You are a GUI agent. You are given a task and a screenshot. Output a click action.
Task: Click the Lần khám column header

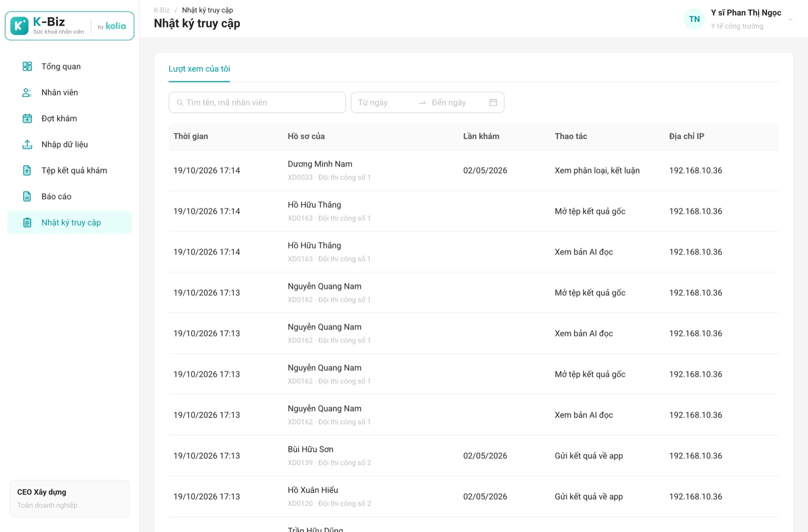pos(481,136)
